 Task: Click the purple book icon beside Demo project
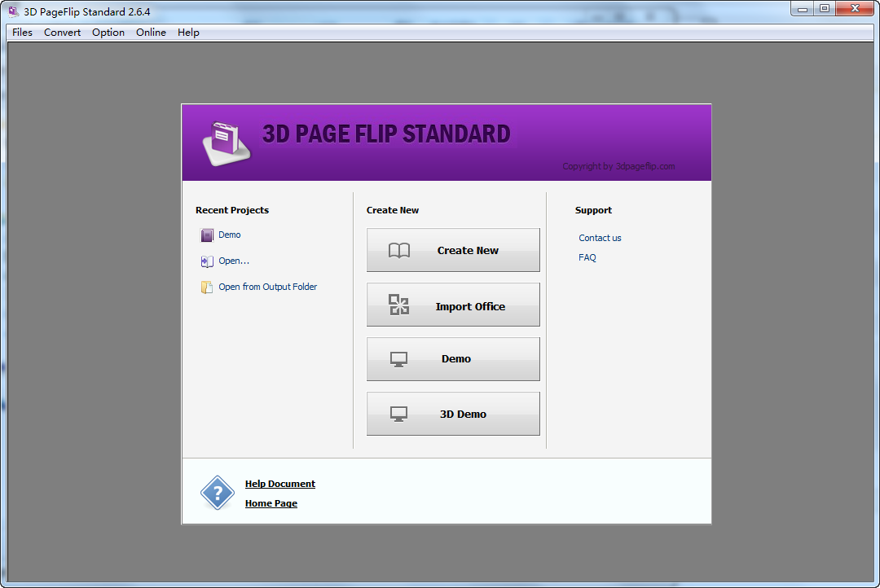tap(206, 235)
